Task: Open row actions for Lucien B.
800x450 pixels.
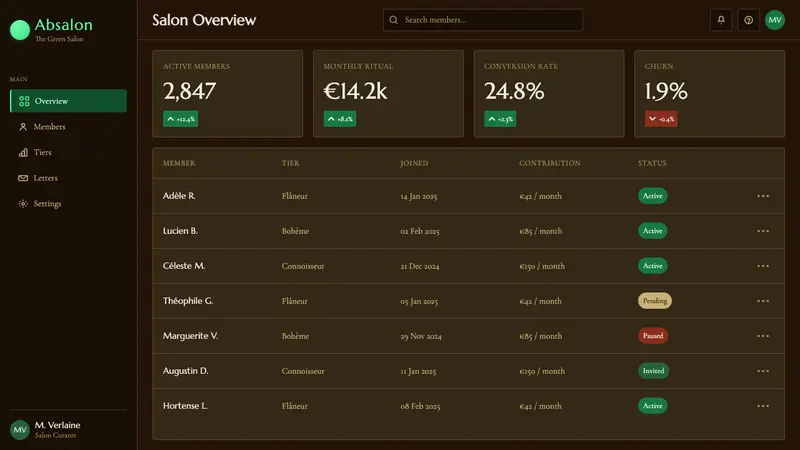Action: point(763,231)
